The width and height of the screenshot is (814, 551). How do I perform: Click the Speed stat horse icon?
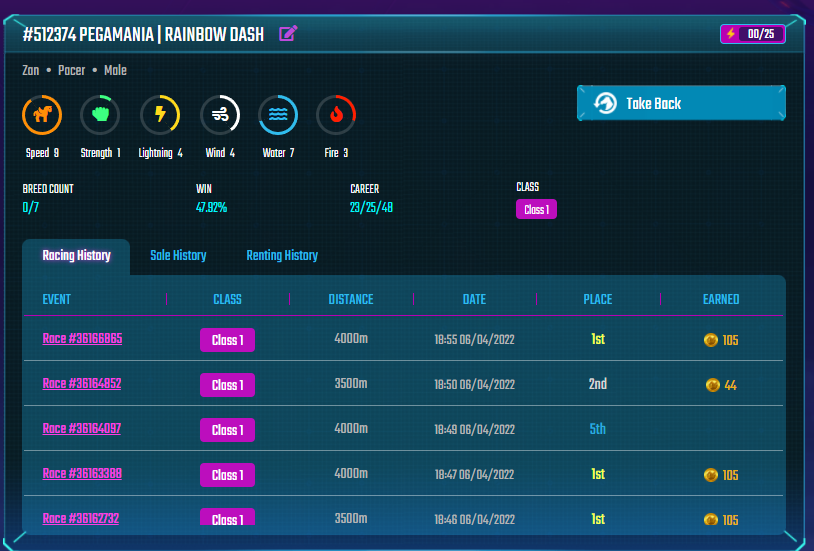(42, 115)
